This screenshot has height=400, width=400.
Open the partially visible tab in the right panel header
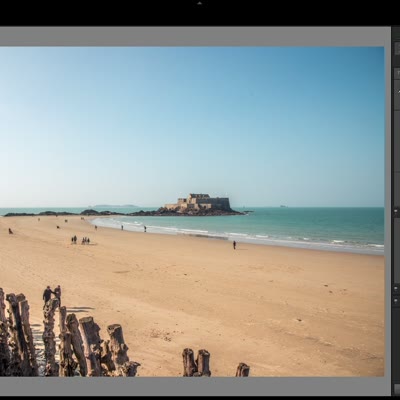click(x=397, y=74)
